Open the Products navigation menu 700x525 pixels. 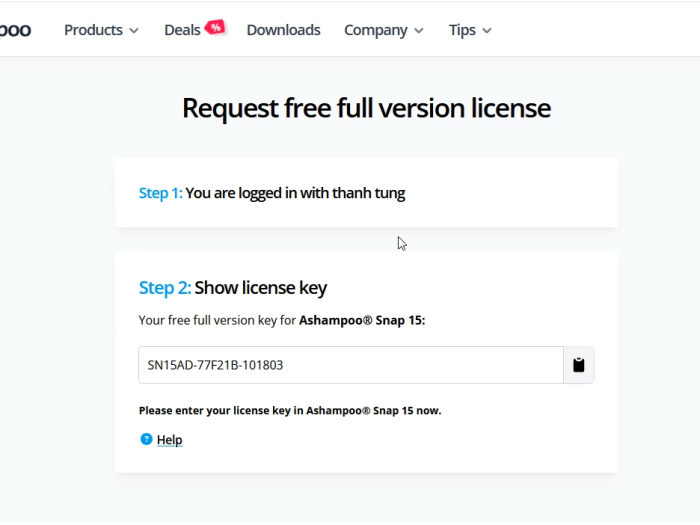(x=101, y=30)
